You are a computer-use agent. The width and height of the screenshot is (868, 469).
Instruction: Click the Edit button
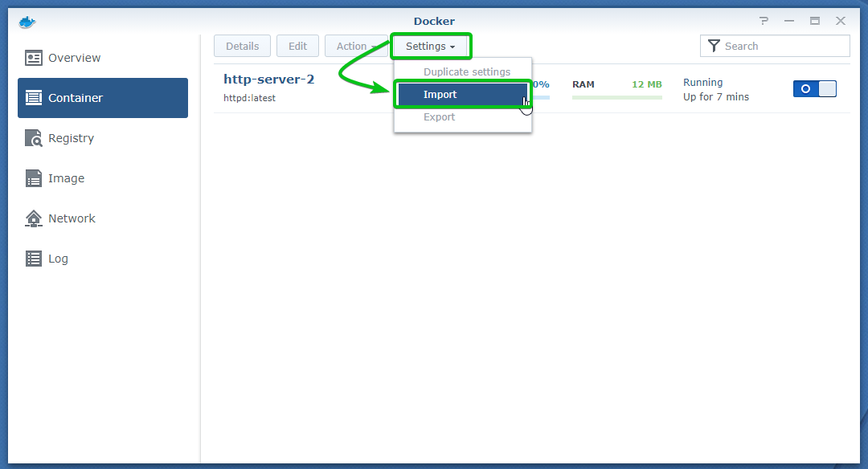click(298, 46)
